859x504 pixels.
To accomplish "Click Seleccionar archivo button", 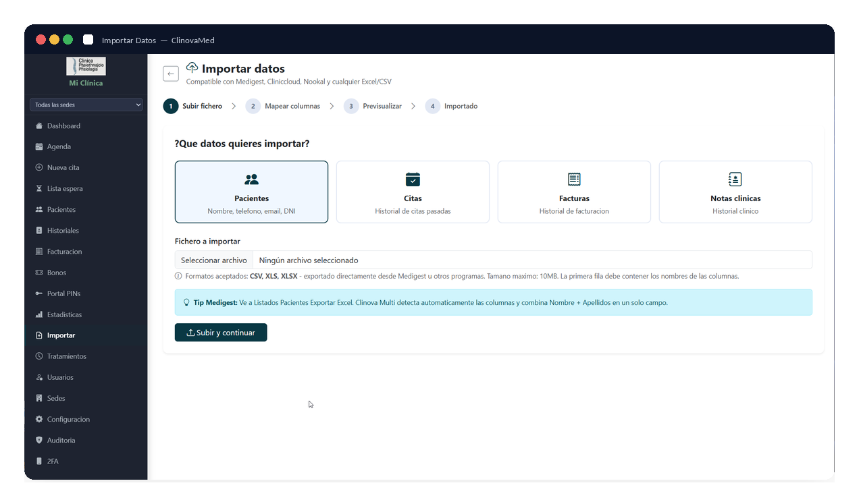I will (214, 260).
